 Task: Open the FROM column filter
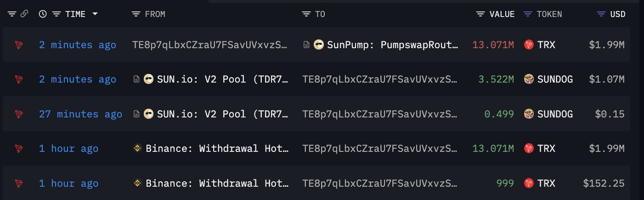click(x=136, y=14)
